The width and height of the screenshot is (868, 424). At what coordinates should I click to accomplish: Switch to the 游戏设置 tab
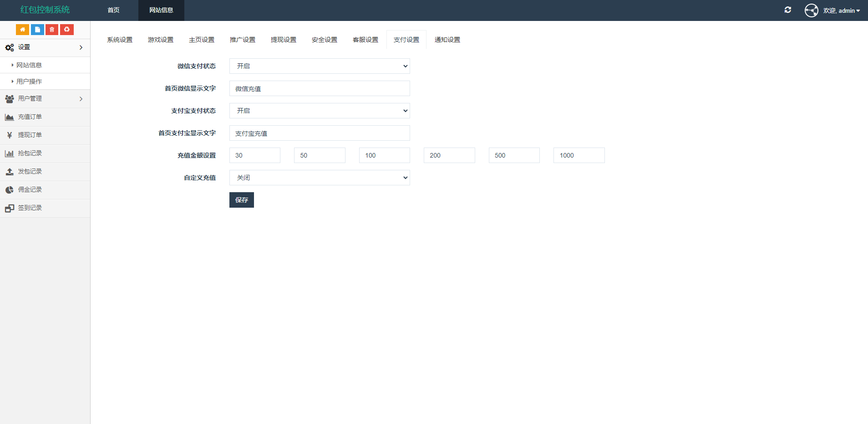pos(161,40)
